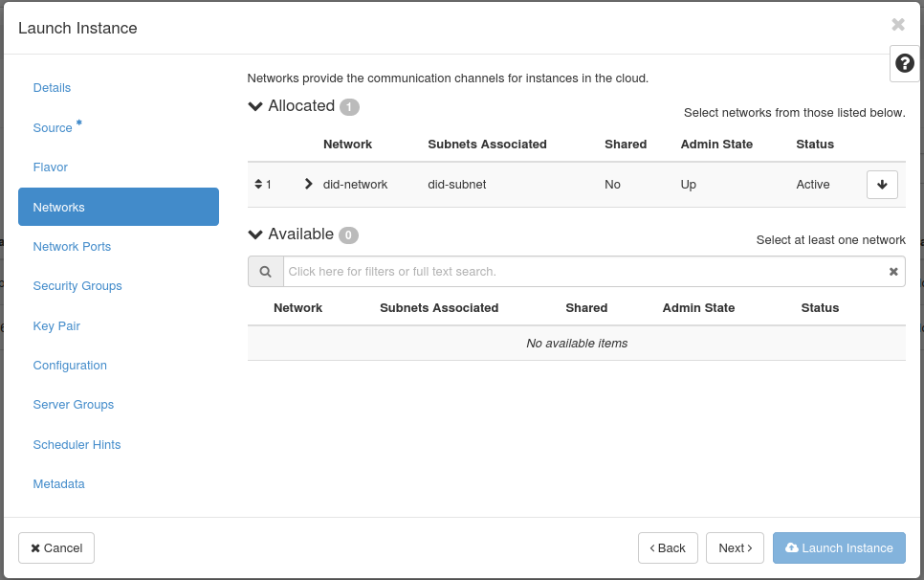This screenshot has height=580, width=924.
Task: Open the Metadata step
Action: coord(58,484)
